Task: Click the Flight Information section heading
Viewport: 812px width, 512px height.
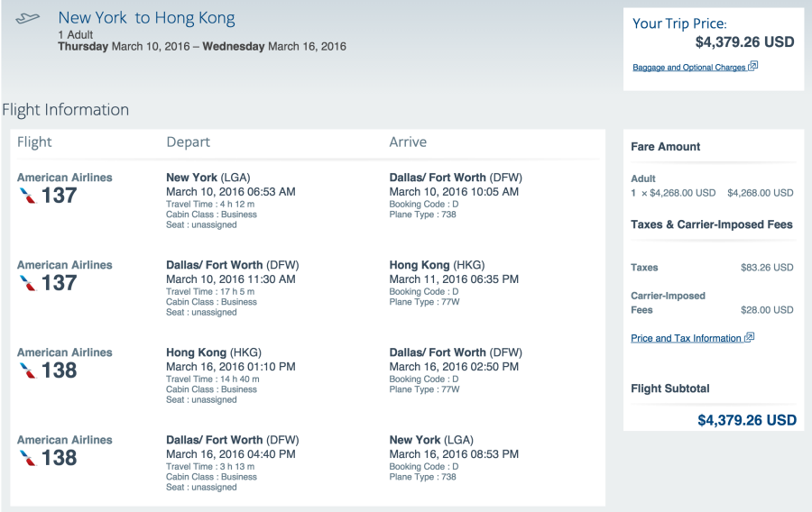Action: pyautogui.click(x=65, y=110)
